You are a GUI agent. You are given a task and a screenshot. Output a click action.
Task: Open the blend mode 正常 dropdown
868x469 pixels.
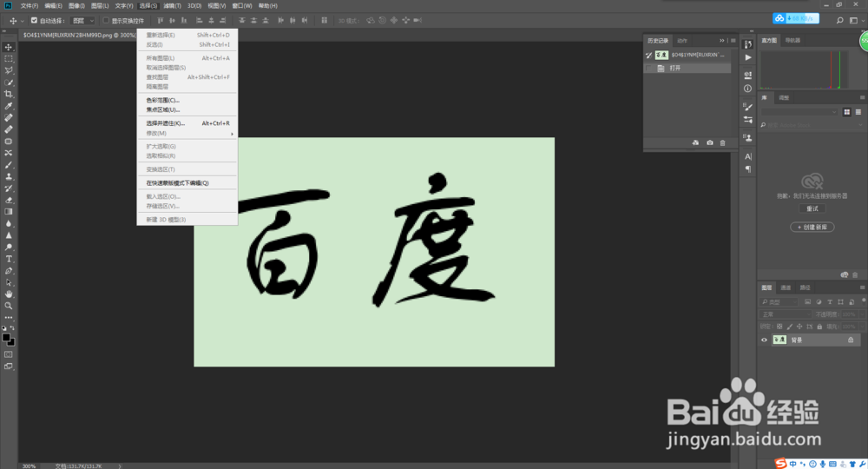(785, 314)
